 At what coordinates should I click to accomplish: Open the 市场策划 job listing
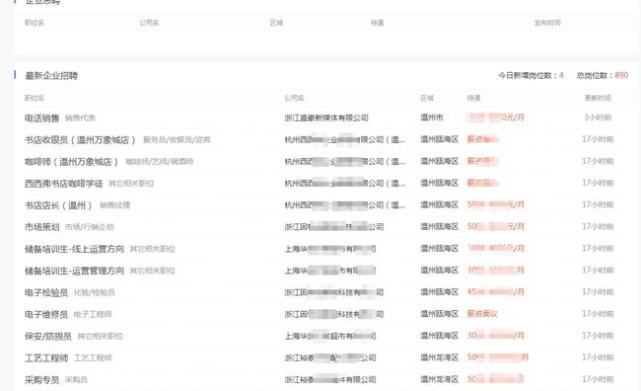coord(42,227)
